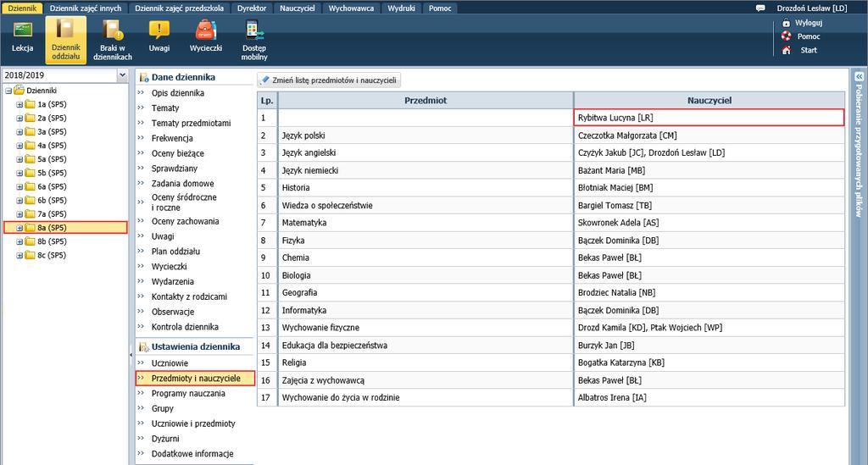Open Dodatkowe informacje link

(x=192, y=453)
